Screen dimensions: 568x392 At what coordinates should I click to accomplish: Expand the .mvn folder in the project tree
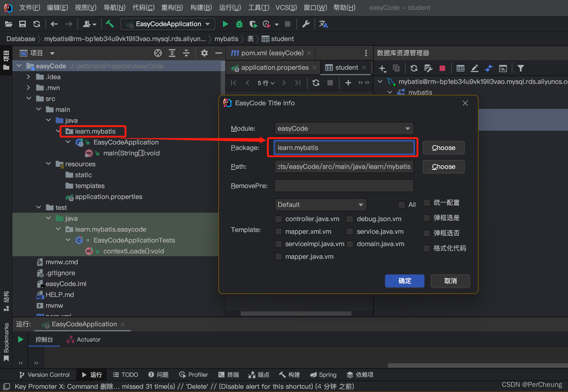point(28,87)
